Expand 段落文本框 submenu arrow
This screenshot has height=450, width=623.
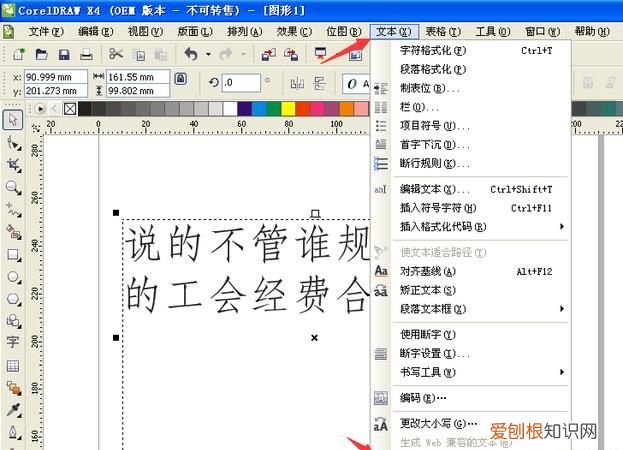[562, 309]
